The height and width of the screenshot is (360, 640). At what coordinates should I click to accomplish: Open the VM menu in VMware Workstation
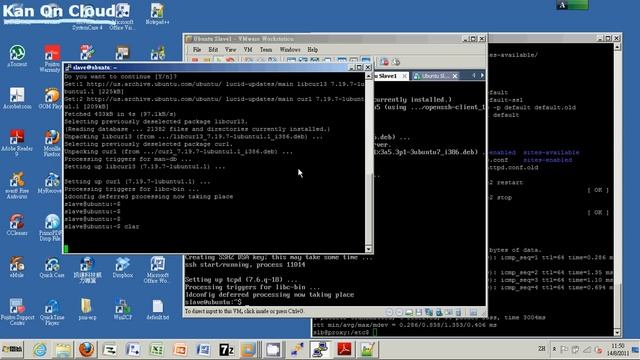click(x=248, y=49)
